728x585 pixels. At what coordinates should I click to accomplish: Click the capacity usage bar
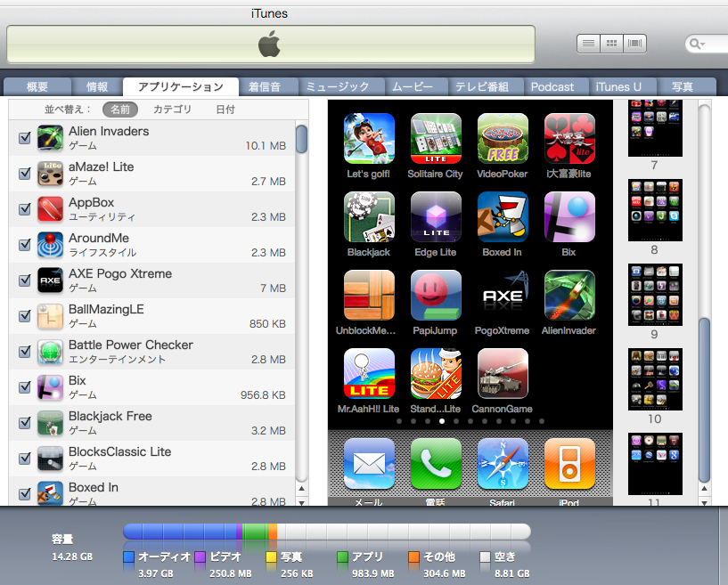click(327, 532)
